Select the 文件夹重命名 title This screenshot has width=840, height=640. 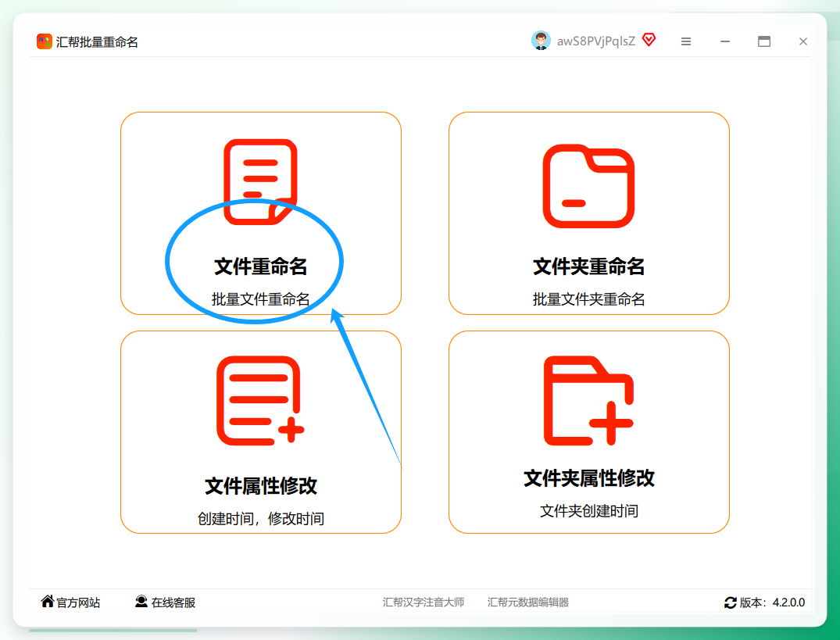tap(588, 266)
